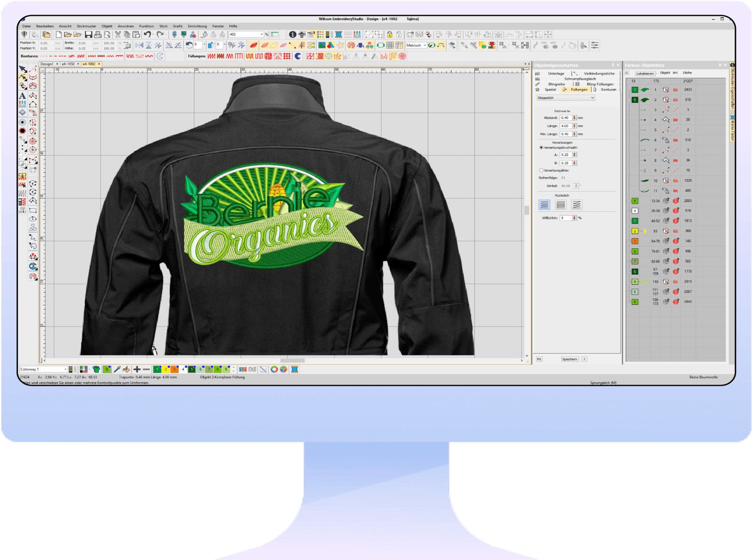Click the Print icon in the toolbar

98,34
